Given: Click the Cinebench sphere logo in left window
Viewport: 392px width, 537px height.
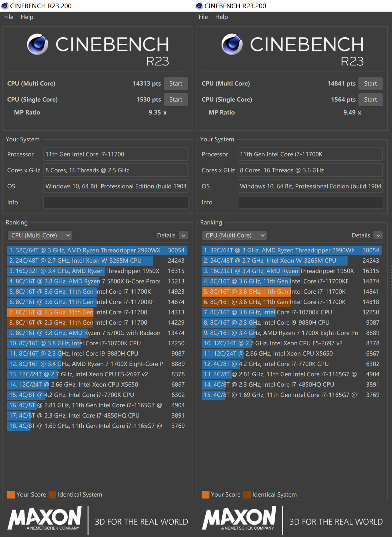Looking at the screenshot, I should click(37, 44).
